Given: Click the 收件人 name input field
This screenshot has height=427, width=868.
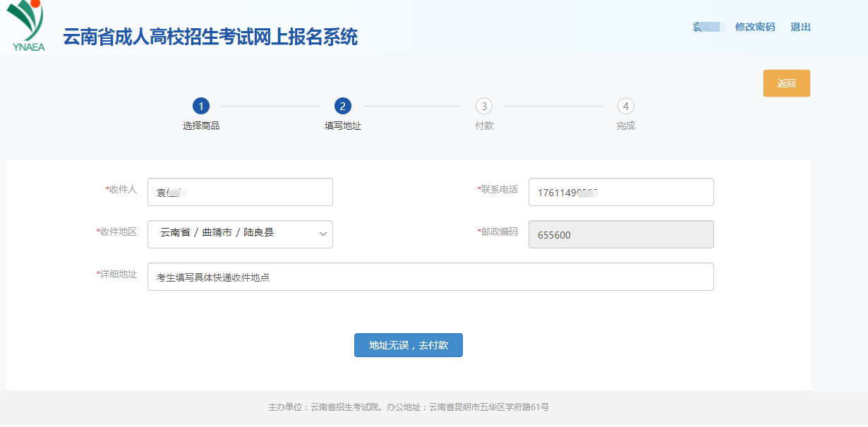Looking at the screenshot, I should [240, 191].
